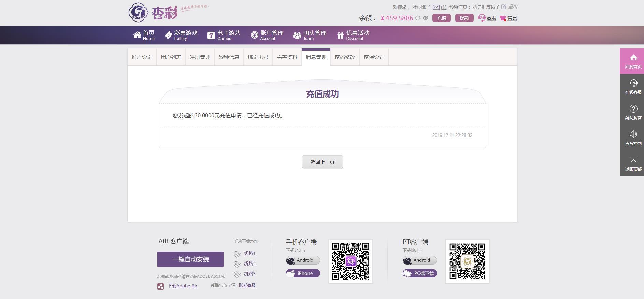
Task: Click the timestamp 2016-12-11 22:28:32
Action: (452, 136)
